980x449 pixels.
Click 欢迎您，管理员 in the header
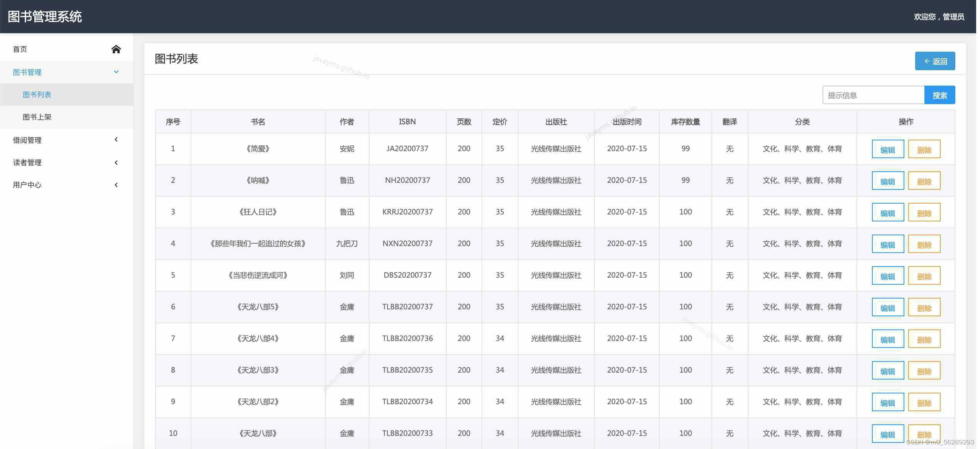938,17
